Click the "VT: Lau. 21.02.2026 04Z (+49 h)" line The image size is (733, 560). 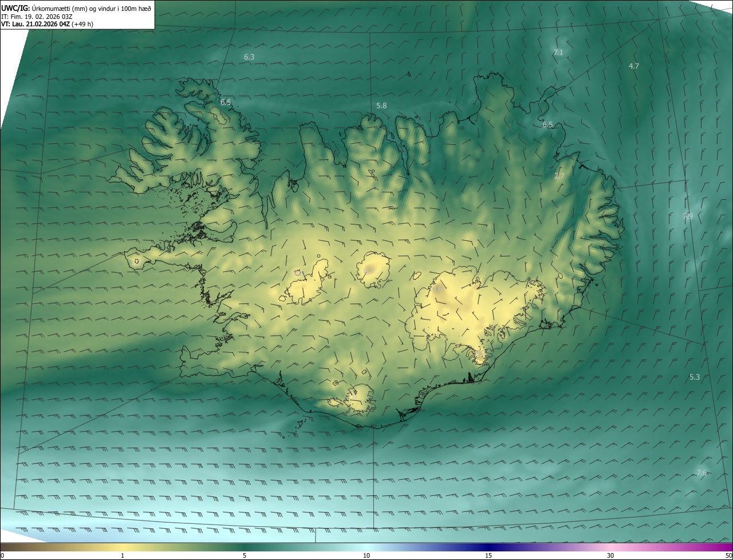(48, 23)
